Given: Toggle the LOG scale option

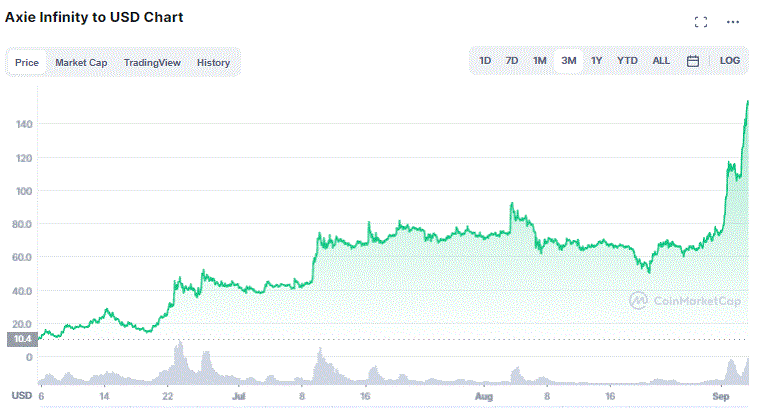Looking at the screenshot, I should (730, 61).
